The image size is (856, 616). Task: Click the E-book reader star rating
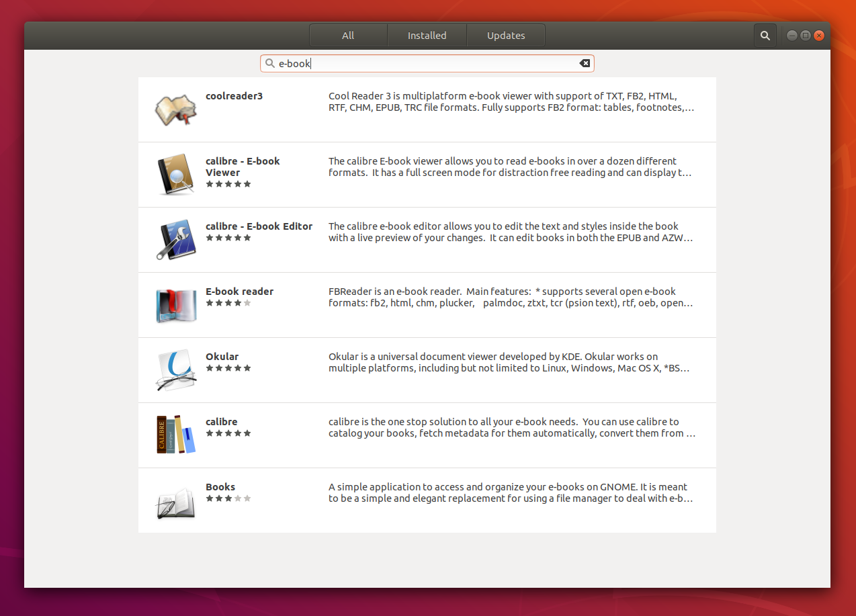[228, 303]
